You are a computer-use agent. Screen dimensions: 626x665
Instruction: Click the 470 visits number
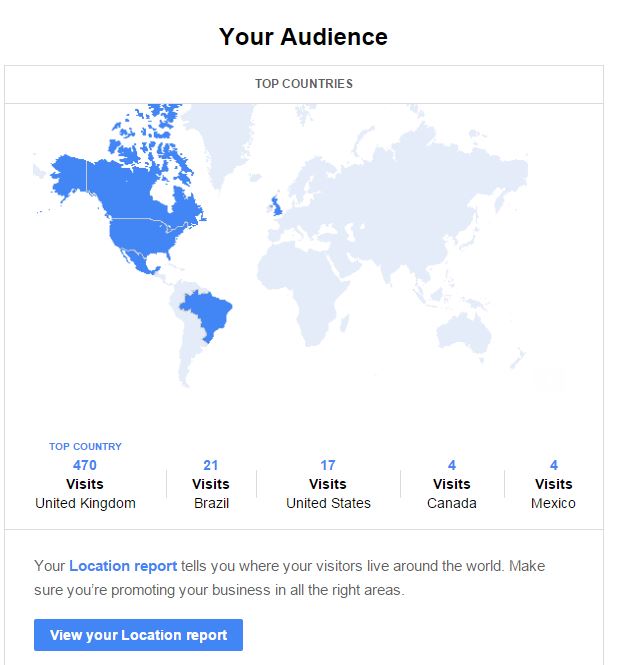coord(85,465)
